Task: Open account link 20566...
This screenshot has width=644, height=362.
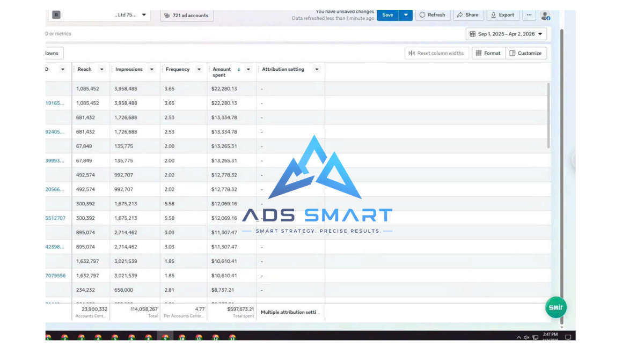Action: click(55, 189)
